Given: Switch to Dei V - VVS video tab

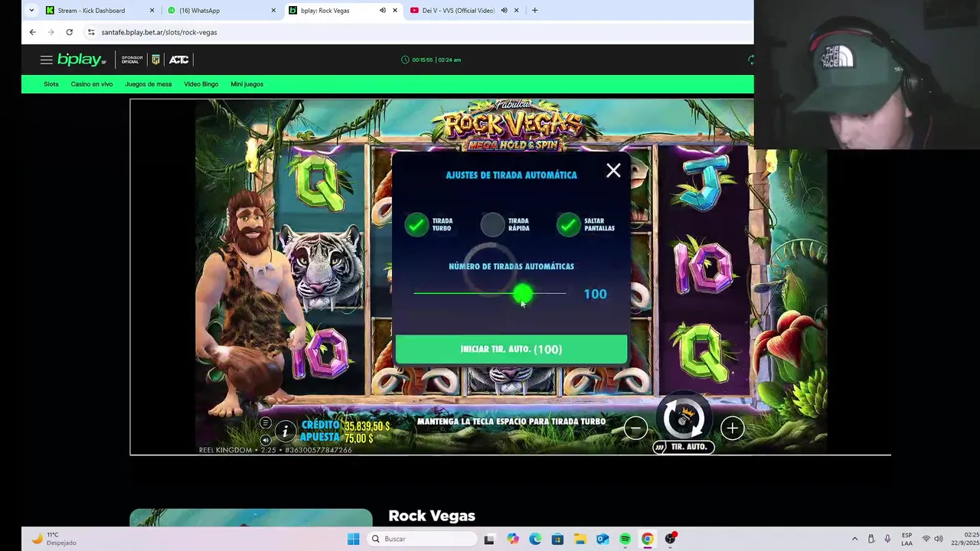Looking at the screenshot, I should [458, 11].
